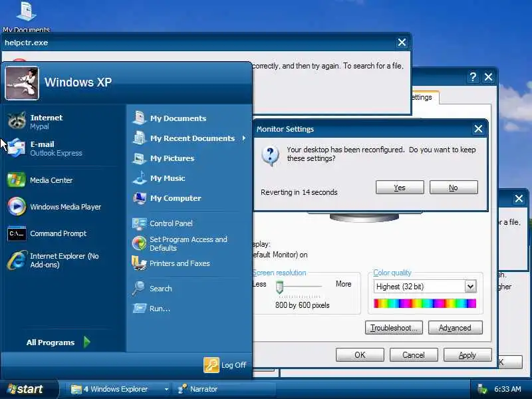Select the All Programs menu entry
The width and height of the screenshot is (532, 399).
point(59,342)
